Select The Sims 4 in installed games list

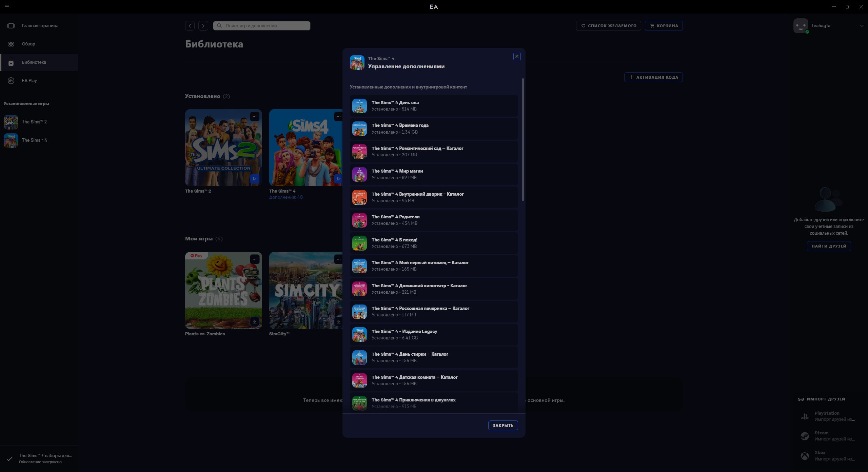[39, 140]
